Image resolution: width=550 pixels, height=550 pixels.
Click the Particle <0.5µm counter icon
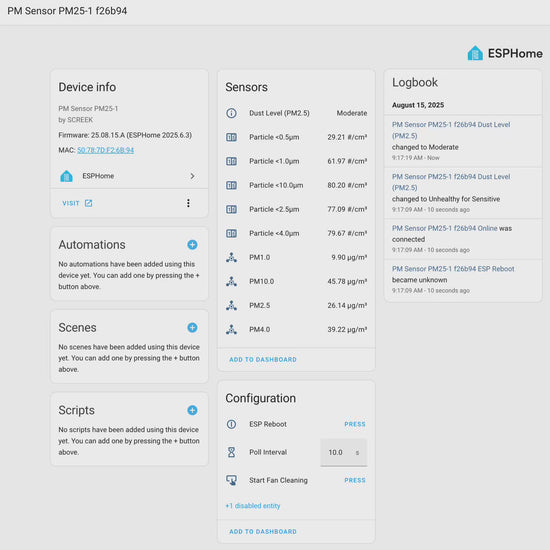pyautogui.click(x=232, y=137)
